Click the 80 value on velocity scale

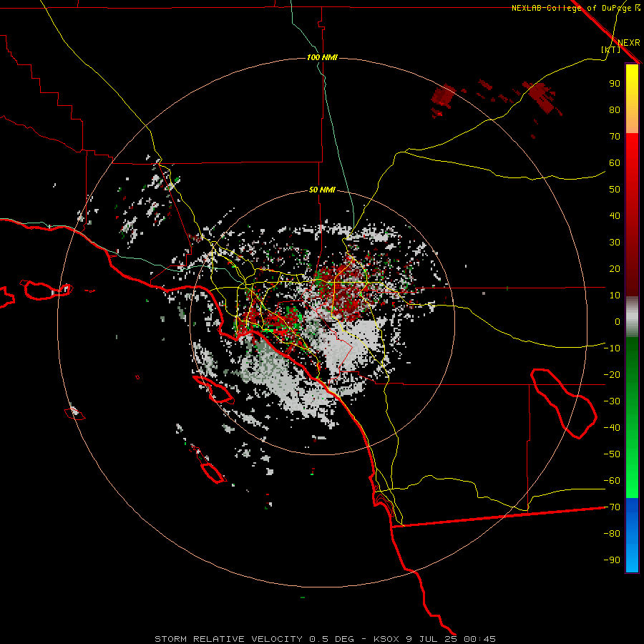615,110
